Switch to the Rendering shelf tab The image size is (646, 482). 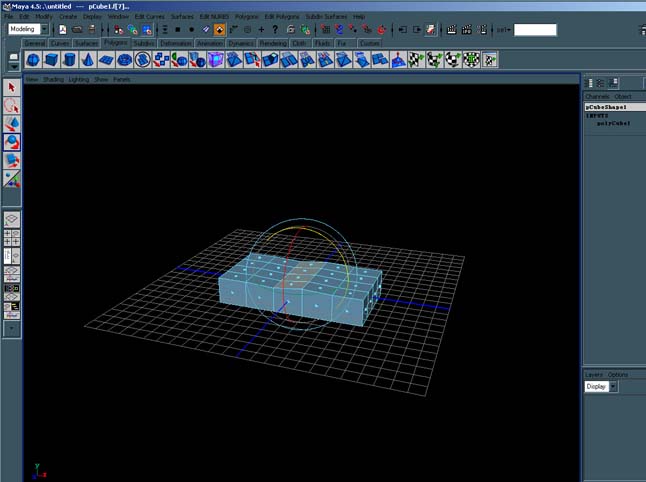(x=273, y=43)
